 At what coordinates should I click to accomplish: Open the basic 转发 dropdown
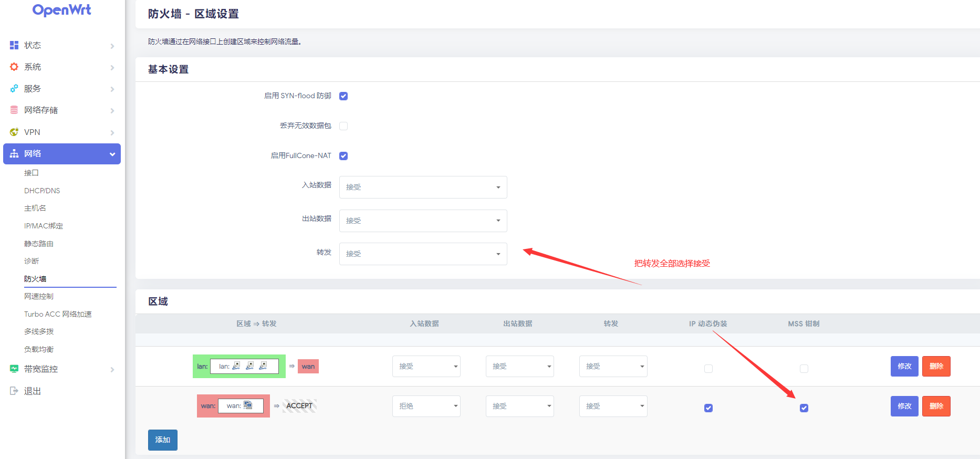click(x=423, y=254)
